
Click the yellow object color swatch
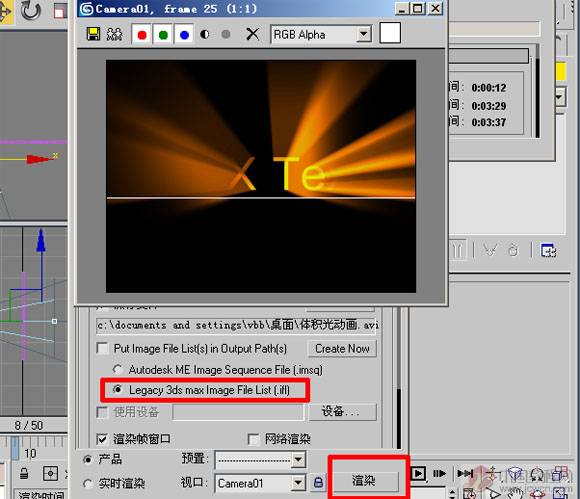561,71
